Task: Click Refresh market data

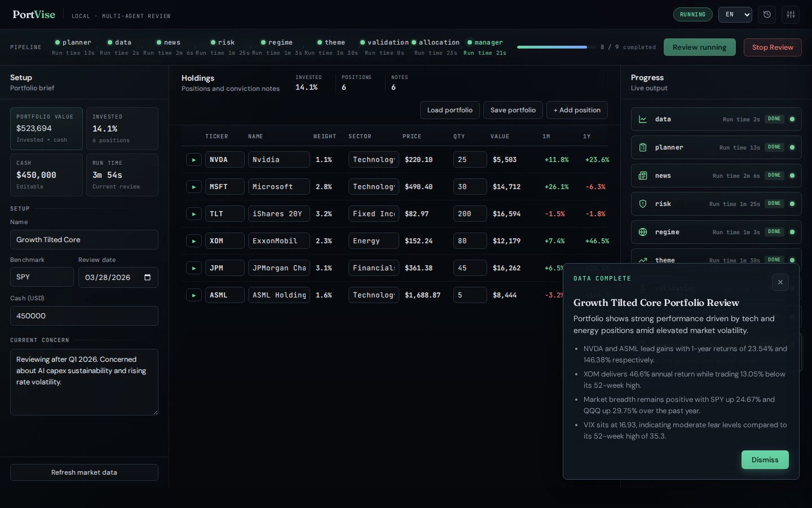Action: coord(84,472)
